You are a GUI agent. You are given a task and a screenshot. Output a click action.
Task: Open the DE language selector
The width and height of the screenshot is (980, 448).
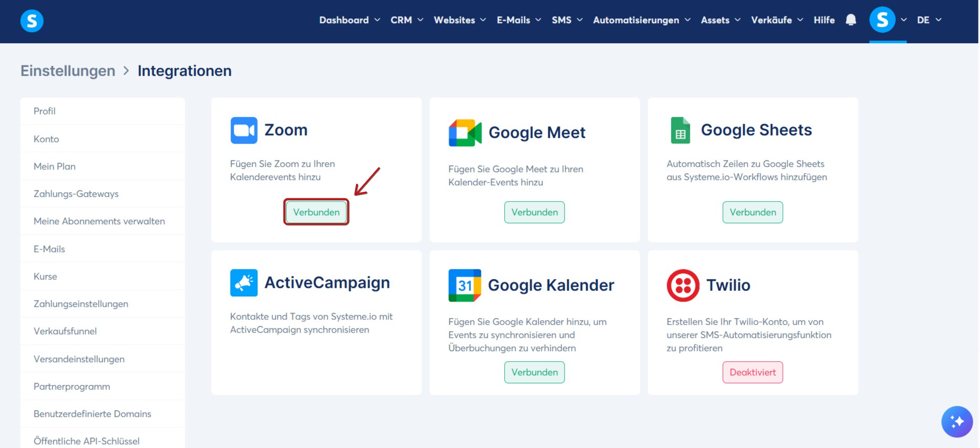[x=929, y=20]
